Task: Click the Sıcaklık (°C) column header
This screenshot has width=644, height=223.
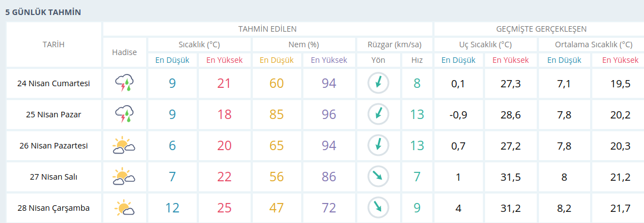Action: pos(199,44)
